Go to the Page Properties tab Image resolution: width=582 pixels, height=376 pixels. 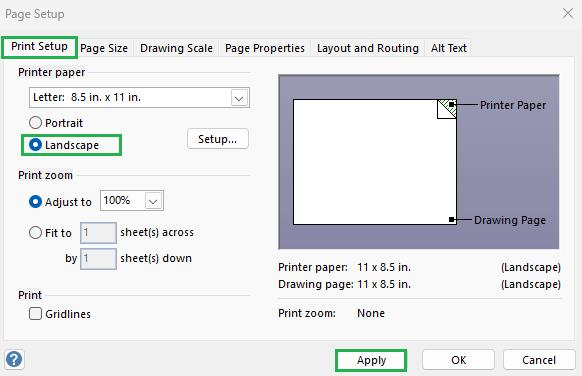[x=265, y=48]
